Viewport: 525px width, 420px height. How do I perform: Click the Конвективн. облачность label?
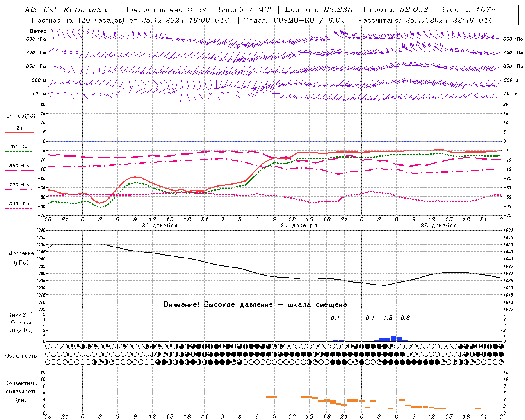coord(21,387)
